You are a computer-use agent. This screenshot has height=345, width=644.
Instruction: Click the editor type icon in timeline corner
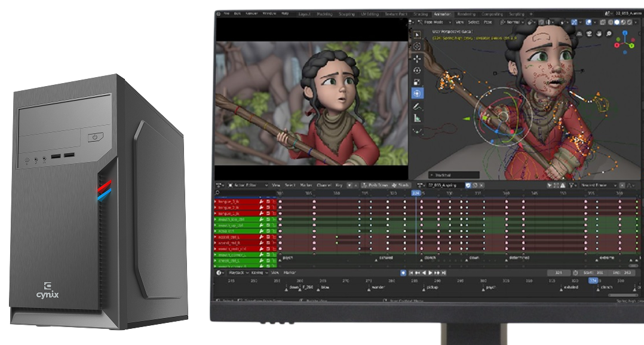point(217,273)
